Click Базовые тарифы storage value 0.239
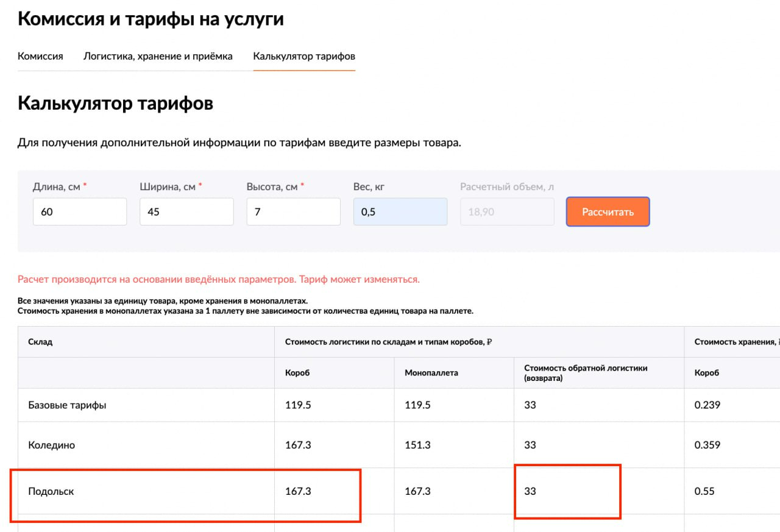 (x=707, y=405)
